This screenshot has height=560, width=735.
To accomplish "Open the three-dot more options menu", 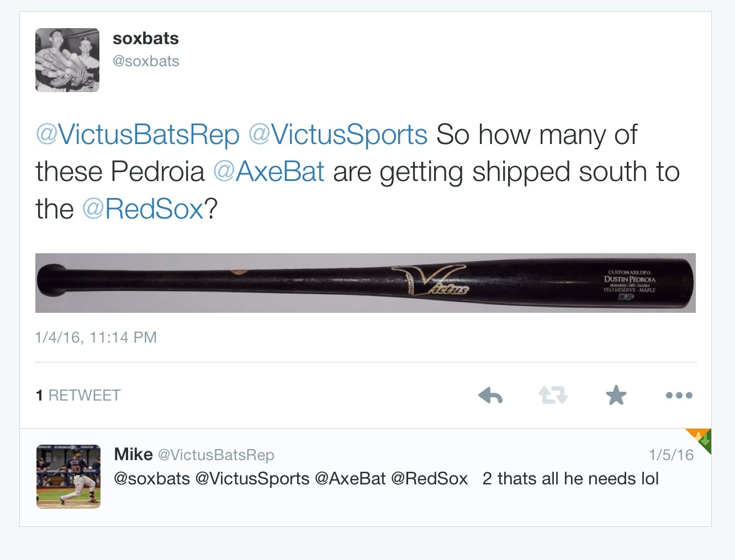I will point(679,395).
